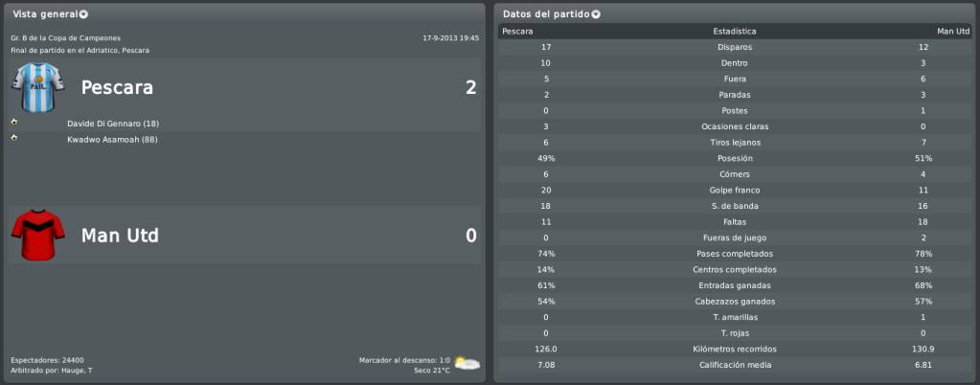
Task: Click the Pescara column header in stats
Action: point(517,32)
